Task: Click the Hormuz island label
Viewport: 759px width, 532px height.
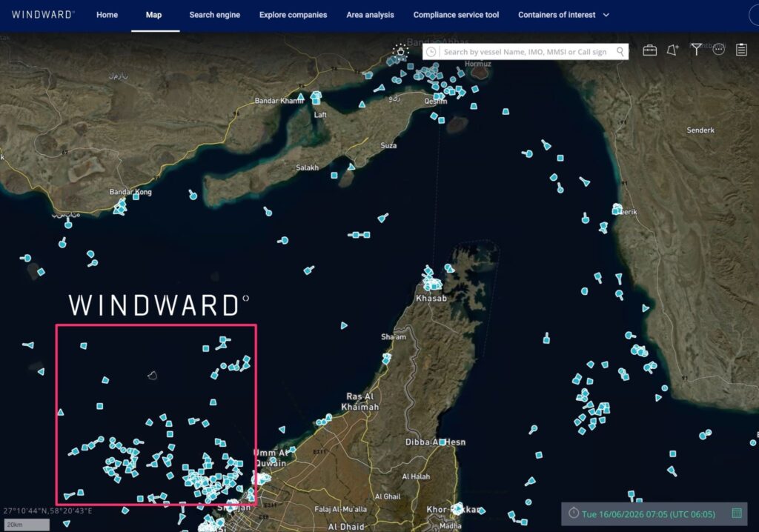Action: [x=478, y=64]
